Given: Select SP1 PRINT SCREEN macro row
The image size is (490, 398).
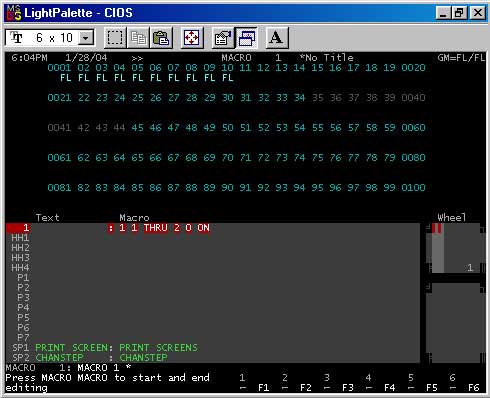Looking at the screenshot, I should pos(213,348).
